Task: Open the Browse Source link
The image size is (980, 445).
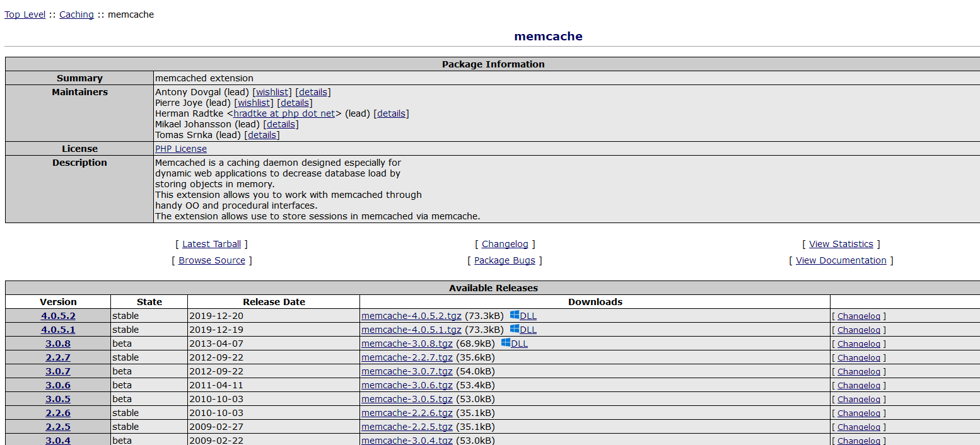Action: (x=212, y=260)
